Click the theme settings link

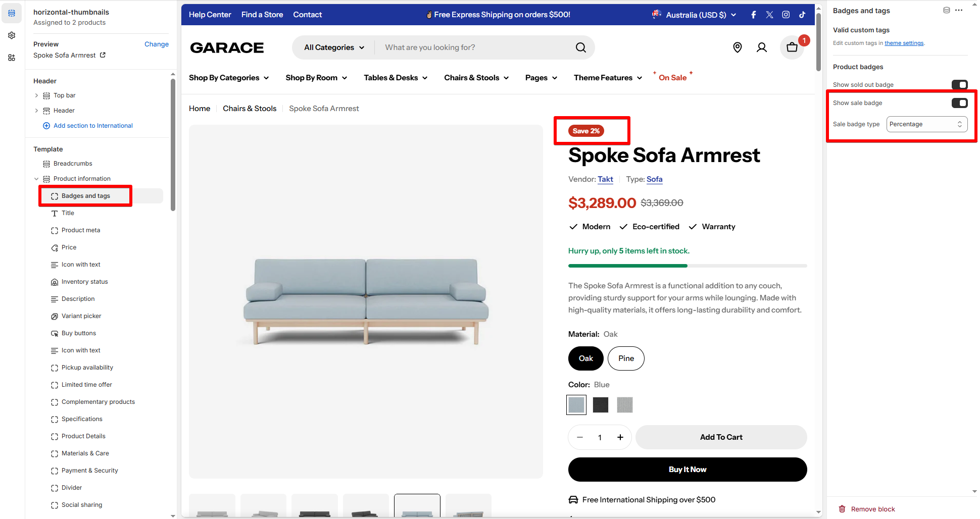coord(904,43)
